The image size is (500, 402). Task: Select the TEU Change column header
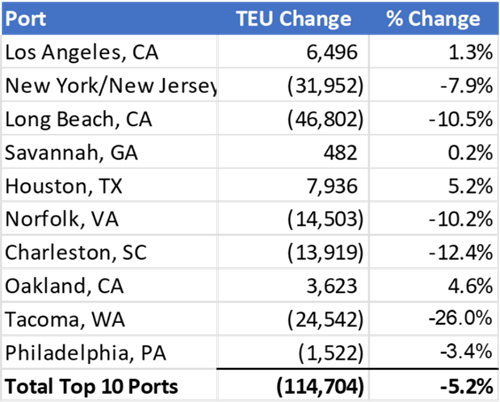point(294,19)
